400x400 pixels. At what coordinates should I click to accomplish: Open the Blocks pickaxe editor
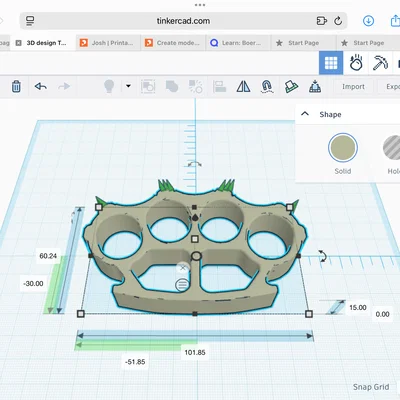[380, 62]
